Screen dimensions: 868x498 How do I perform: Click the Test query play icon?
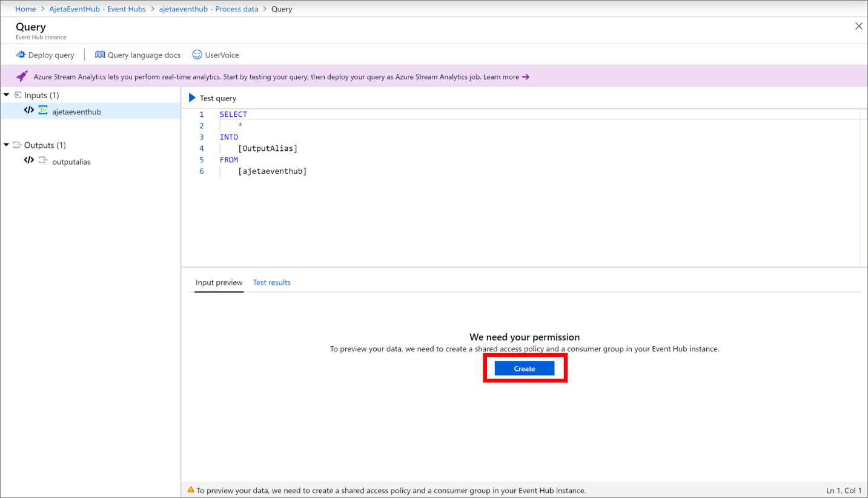(192, 98)
